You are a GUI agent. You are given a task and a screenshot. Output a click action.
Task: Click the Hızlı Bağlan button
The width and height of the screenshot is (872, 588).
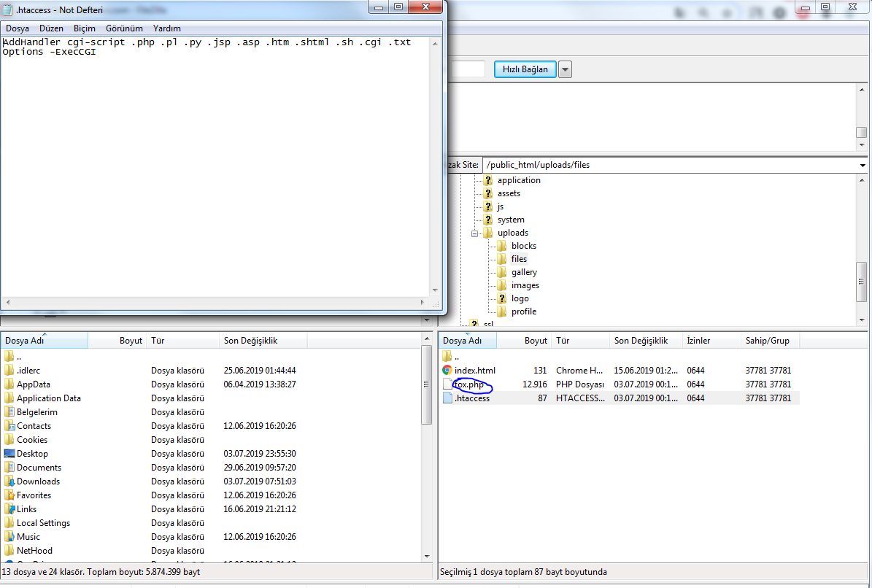pos(525,69)
